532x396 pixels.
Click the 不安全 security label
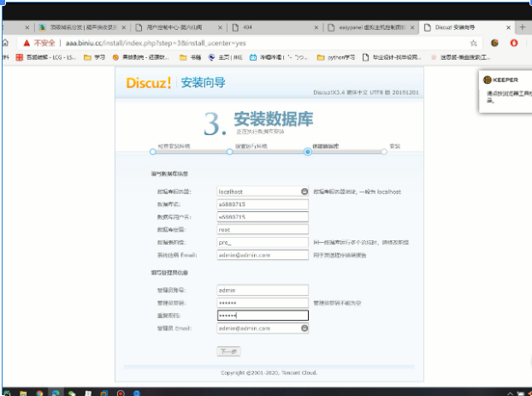point(44,43)
